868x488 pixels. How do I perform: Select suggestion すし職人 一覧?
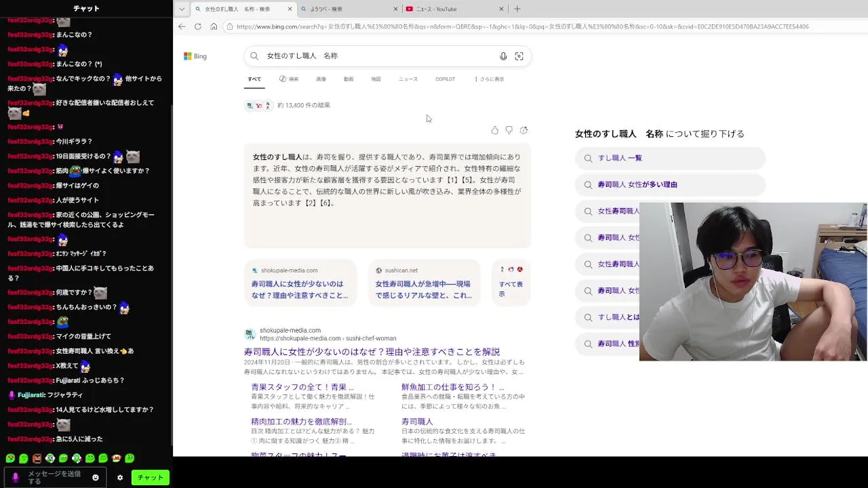click(671, 158)
